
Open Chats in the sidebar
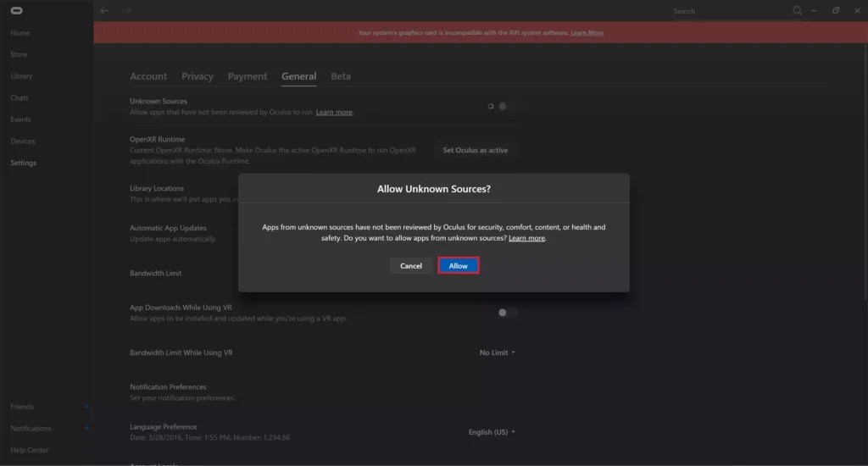(19, 97)
